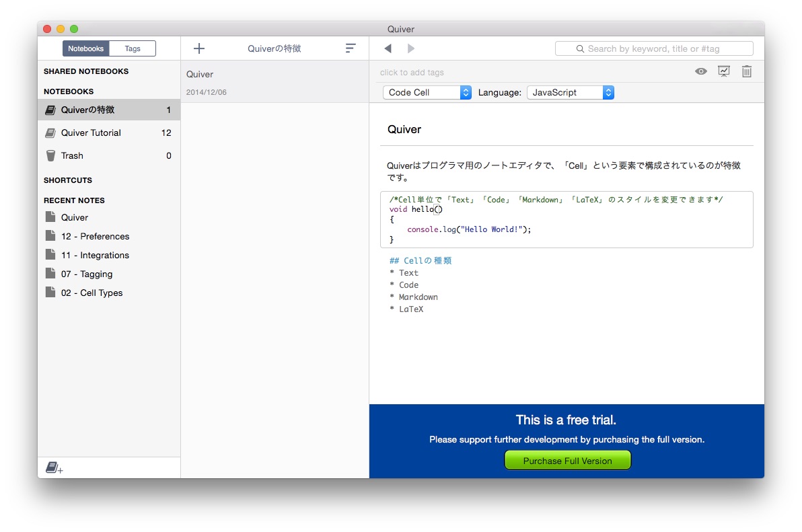The width and height of the screenshot is (802, 532).
Task: Open recent note 07 - Tagging
Action: tap(87, 274)
